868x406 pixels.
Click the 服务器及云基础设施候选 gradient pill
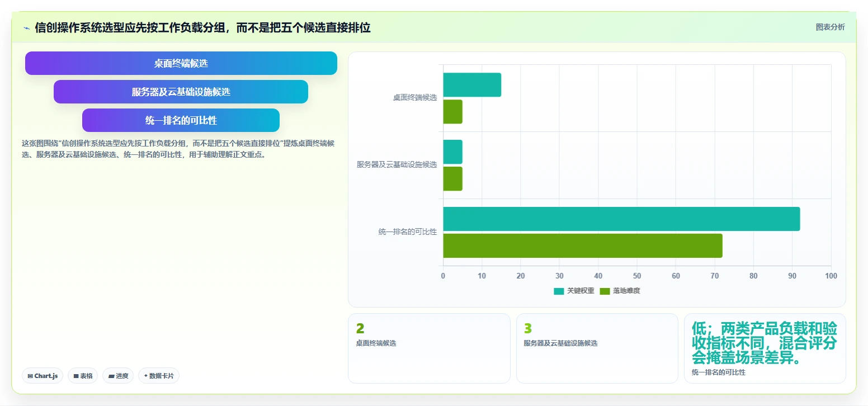[181, 92]
